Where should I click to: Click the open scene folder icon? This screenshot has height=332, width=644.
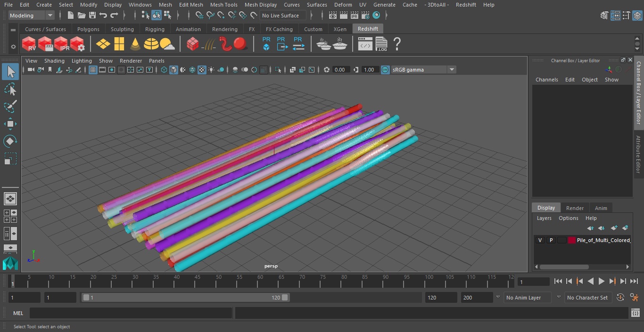[x=82, y=16]
